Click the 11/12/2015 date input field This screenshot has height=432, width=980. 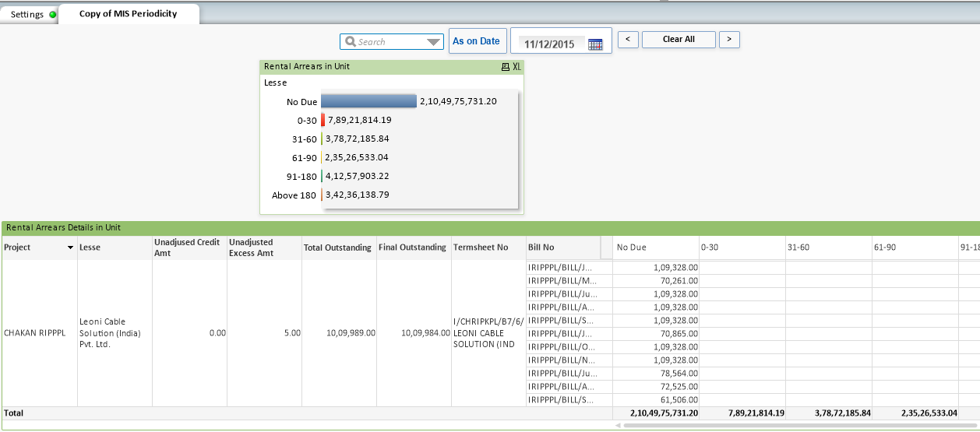pyautogui.click(x=549, y=44)
